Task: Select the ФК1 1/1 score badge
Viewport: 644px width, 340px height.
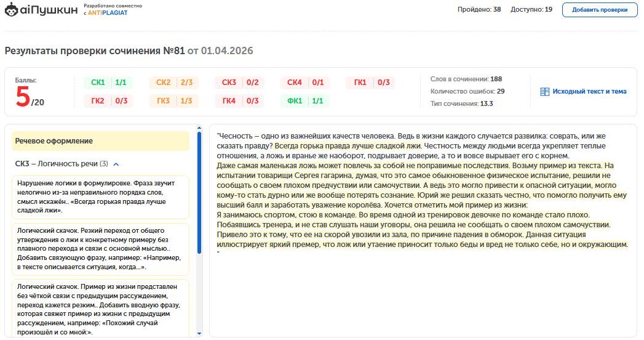Action: click(x=305, y=101)
